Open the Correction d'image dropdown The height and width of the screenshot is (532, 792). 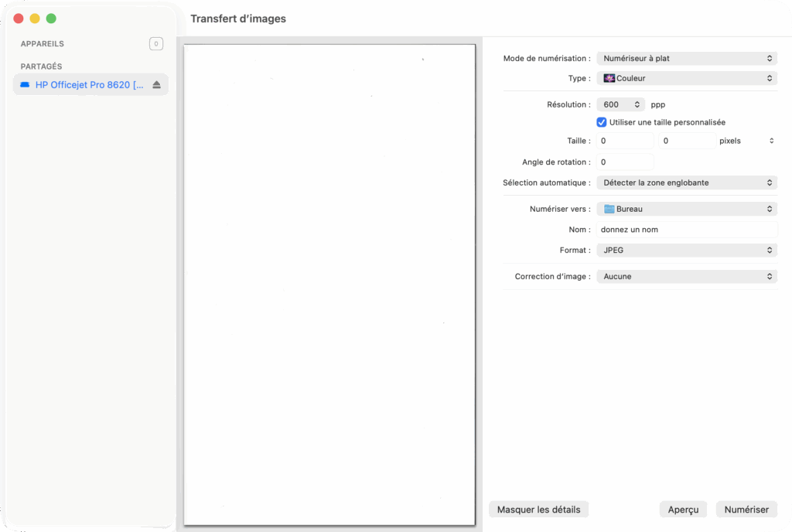point(686,276)
